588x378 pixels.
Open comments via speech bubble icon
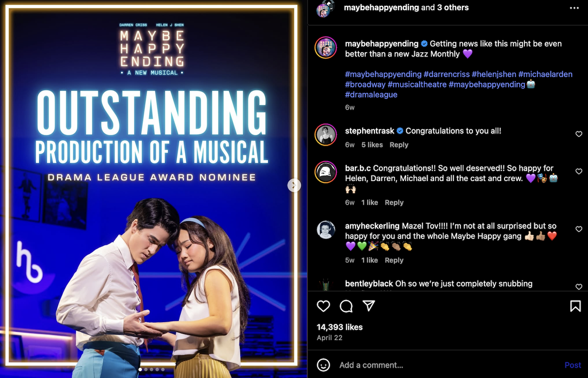[x=346, y=306]
